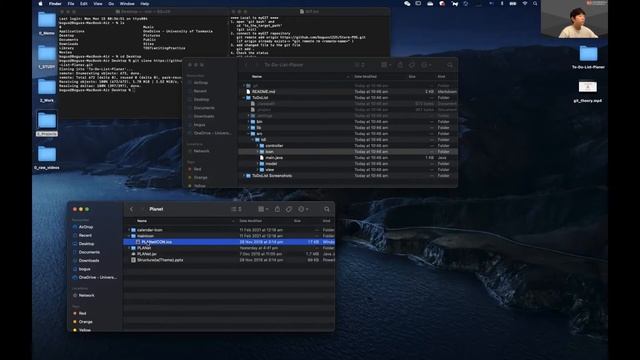Select README.md in To-Do-List-Planer window
Screen dimensions: 640x360
coord(263,91)
